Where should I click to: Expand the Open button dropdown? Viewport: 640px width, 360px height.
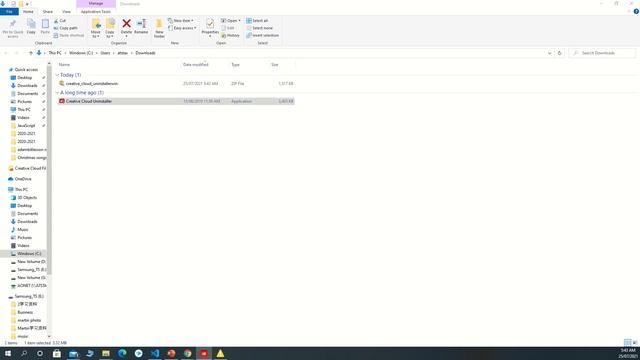pos(239,20)
